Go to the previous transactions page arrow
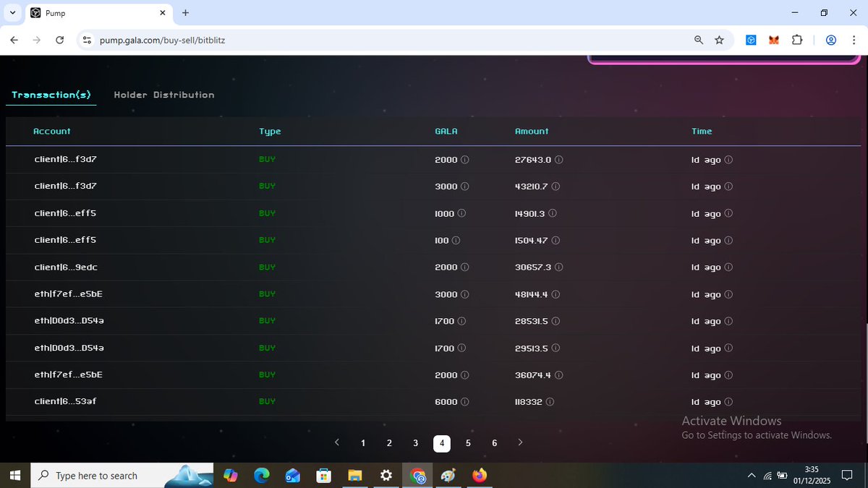 tap(337, 442)
